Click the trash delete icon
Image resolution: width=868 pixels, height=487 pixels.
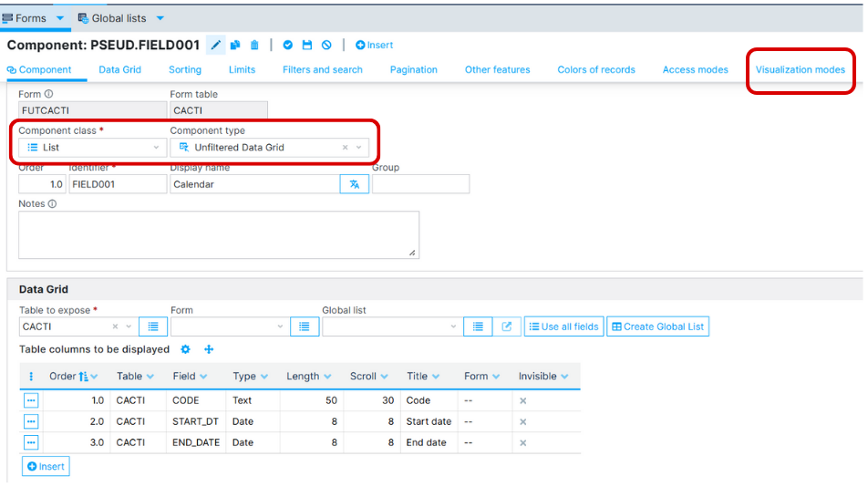254,45
